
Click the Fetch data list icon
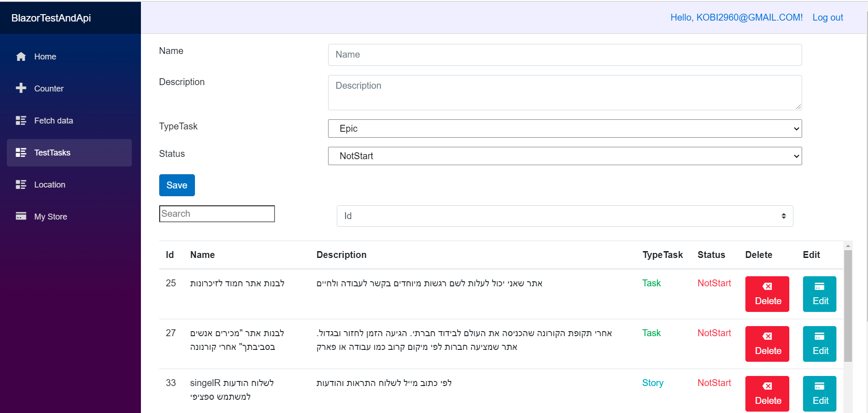[21, 121]
